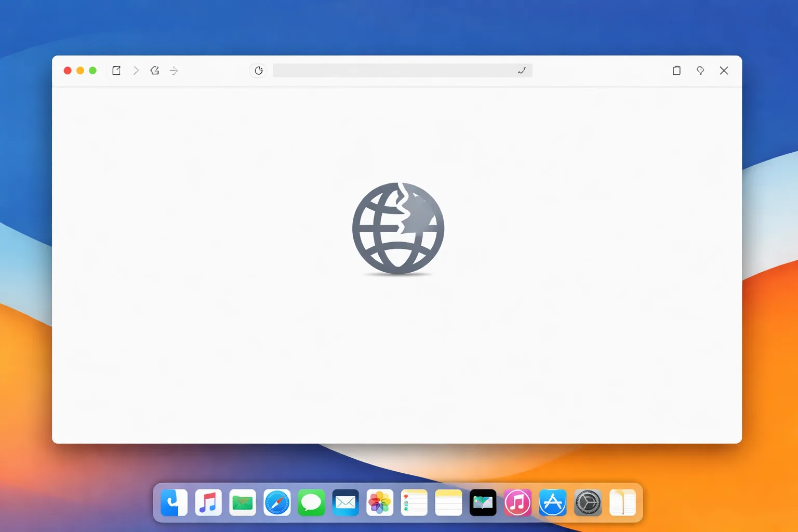
Task: Open System Preferences gear in the dock
Action: (x=588, y=503)
